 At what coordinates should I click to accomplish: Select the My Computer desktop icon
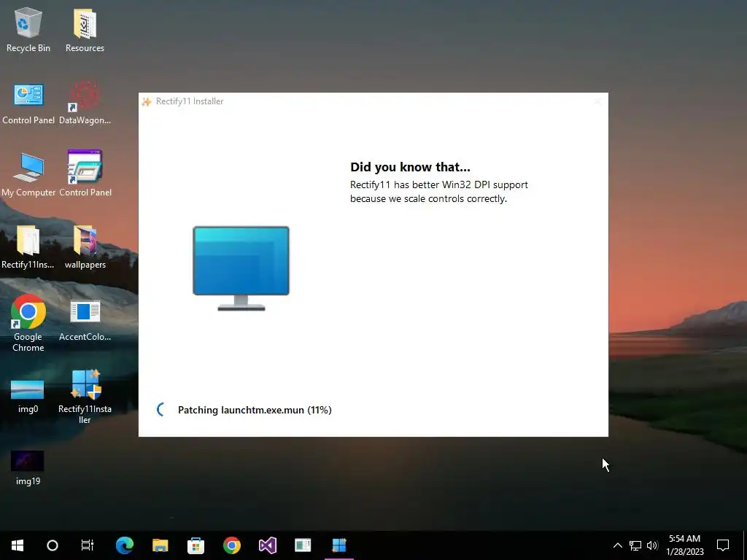coord(28,174)
